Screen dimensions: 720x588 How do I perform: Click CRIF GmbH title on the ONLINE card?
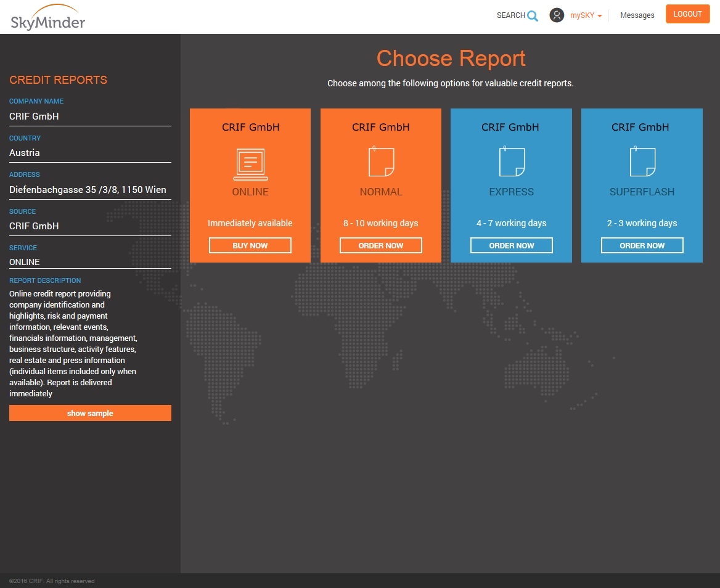(x=251, y=127)
